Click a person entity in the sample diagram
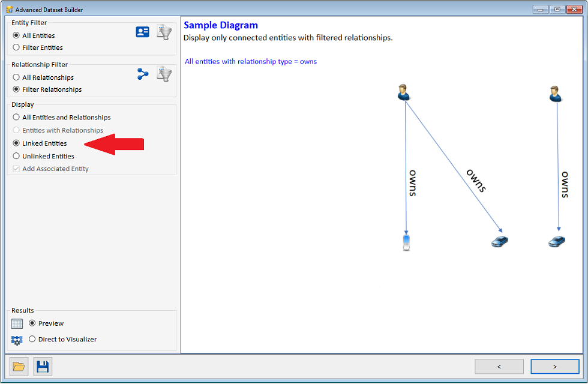This screenshot has width=588, height=384. (x=403, y=92)
